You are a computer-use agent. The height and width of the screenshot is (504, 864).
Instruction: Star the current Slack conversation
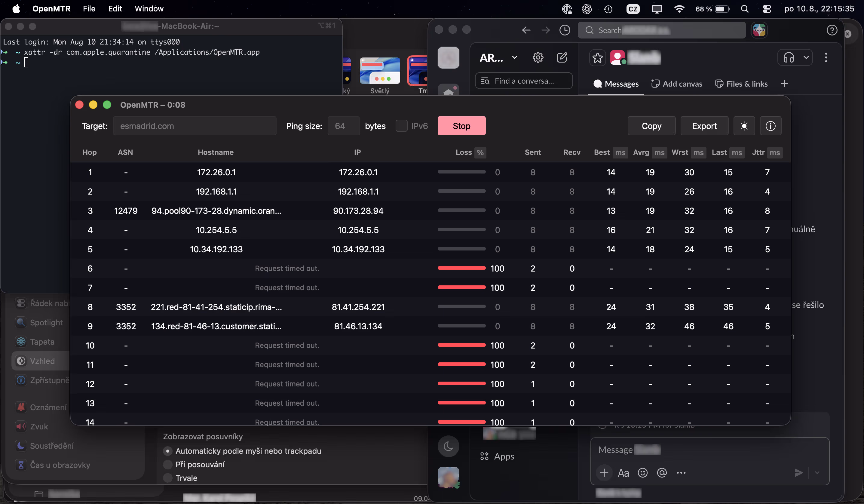(597, 58)
